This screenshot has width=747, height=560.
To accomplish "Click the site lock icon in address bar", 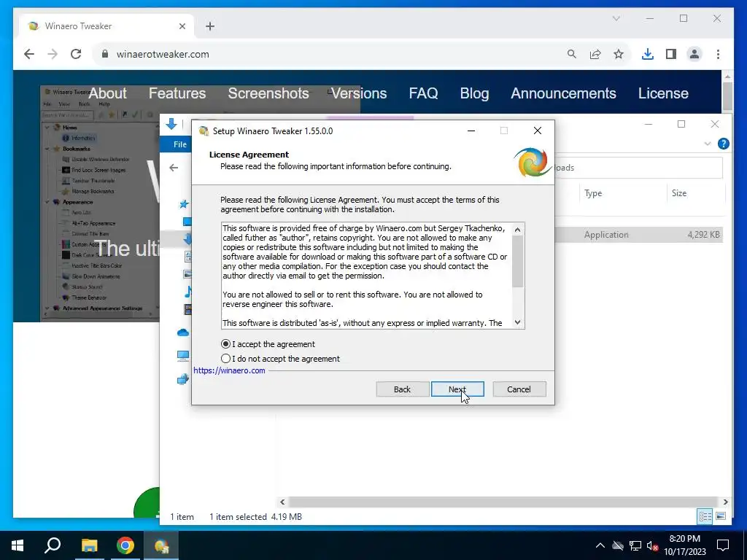I will point(105,54).
